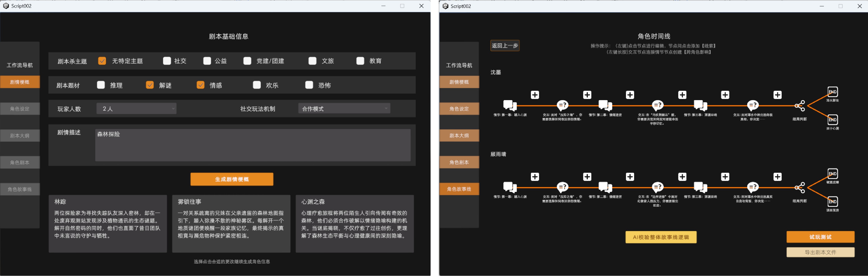Click the 剧情描述 text area containing 森林探险
868x276 pixels.
point(253,145)
